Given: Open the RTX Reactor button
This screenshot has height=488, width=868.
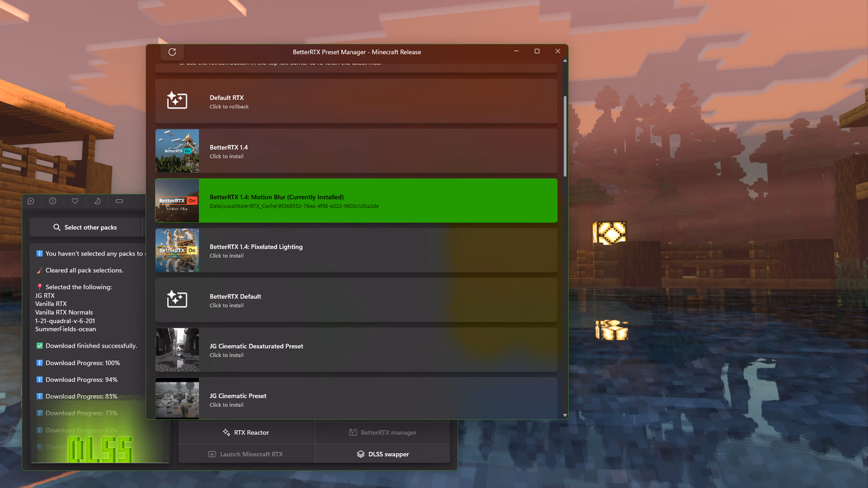Looking at the screenshot, I should click(247, 433).
